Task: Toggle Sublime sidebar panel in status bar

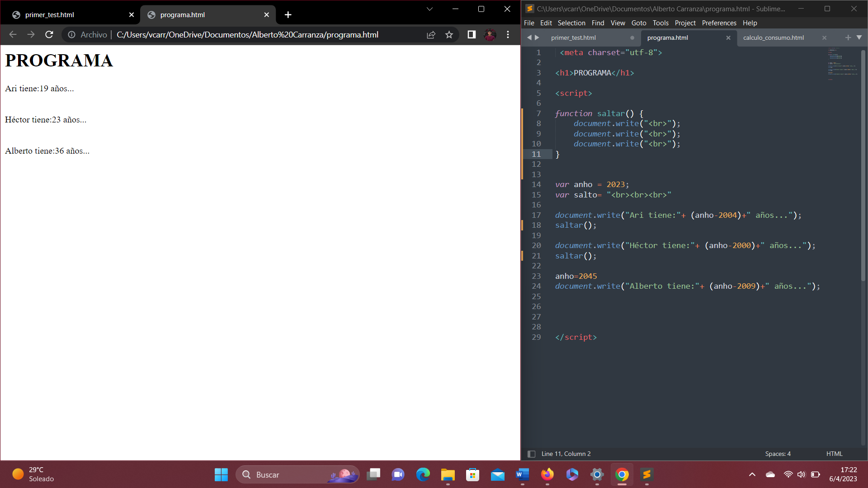Action: [532, 454]
